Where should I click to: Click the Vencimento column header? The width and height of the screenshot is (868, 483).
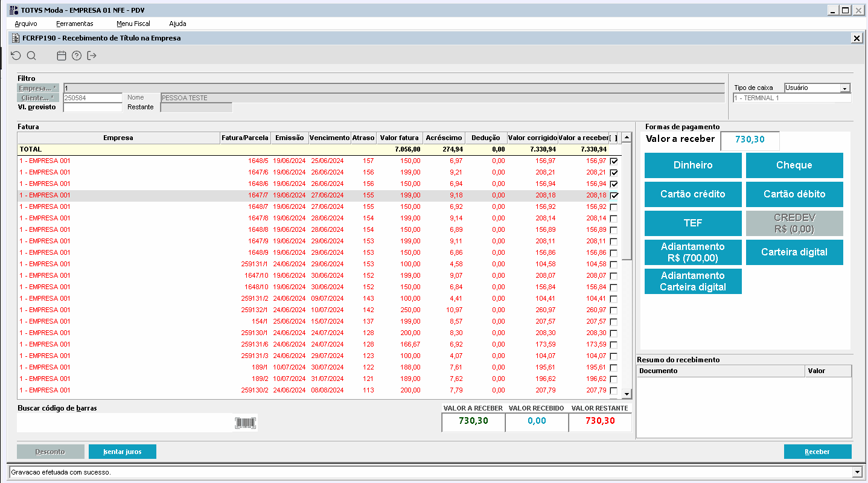[x=330, y=138]
